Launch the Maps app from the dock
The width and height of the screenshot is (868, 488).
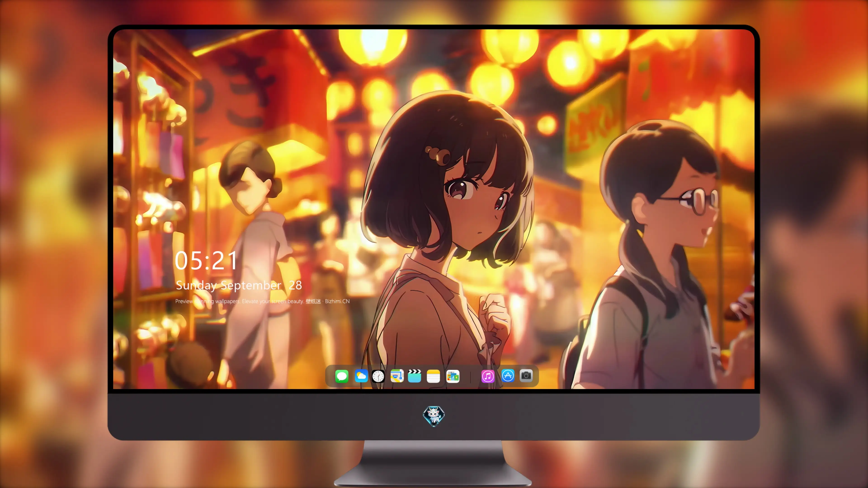click(x=397, y=376)
